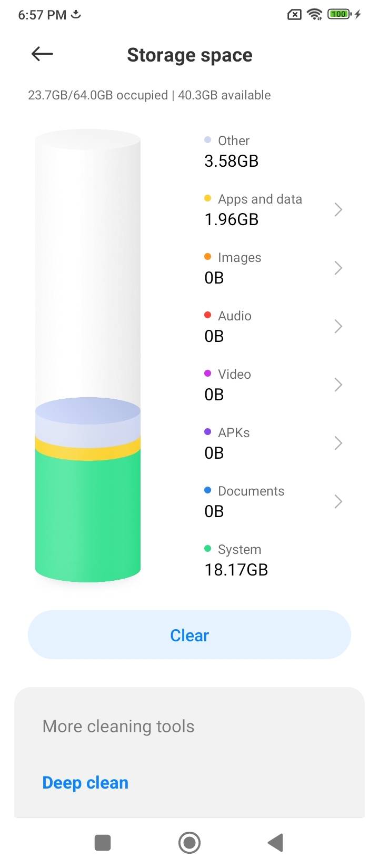
Task: Tap the yellow Apps and data dot
Action: click(207, 198)
